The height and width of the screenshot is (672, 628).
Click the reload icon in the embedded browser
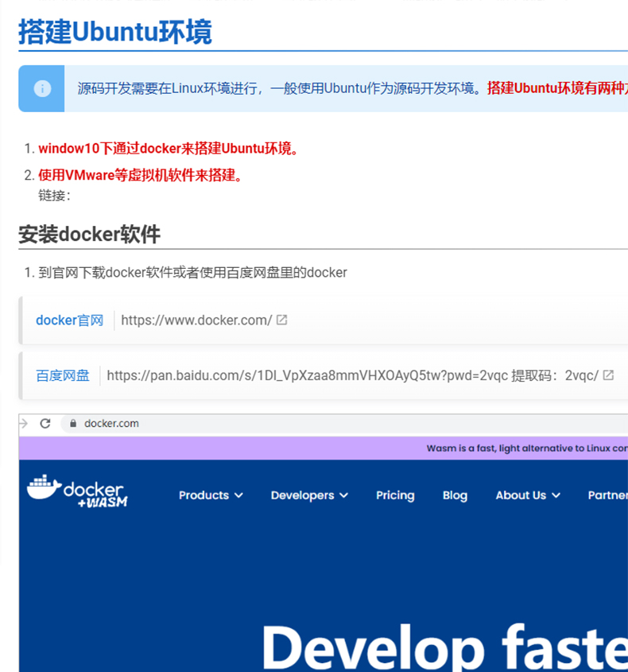coord(45,423)
